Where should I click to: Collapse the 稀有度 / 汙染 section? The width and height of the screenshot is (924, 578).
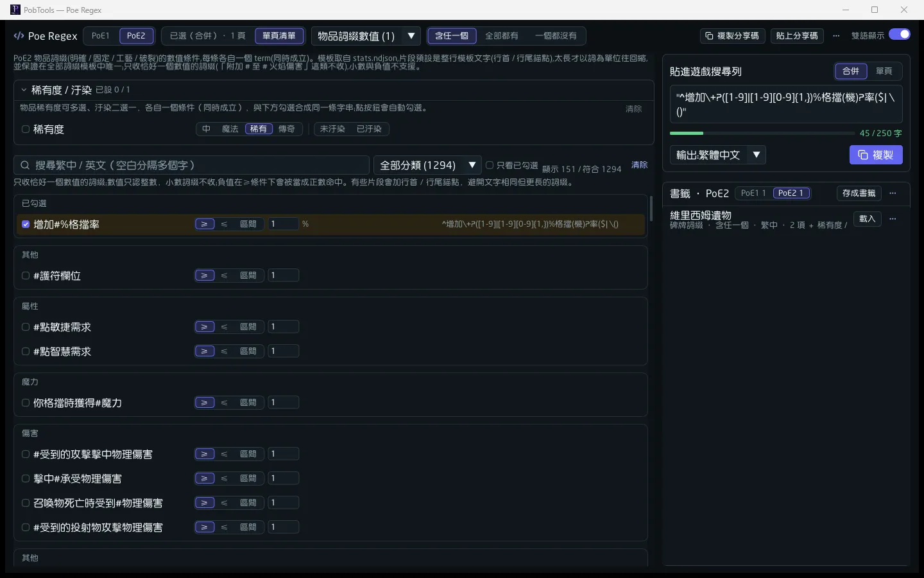[24, 90]
